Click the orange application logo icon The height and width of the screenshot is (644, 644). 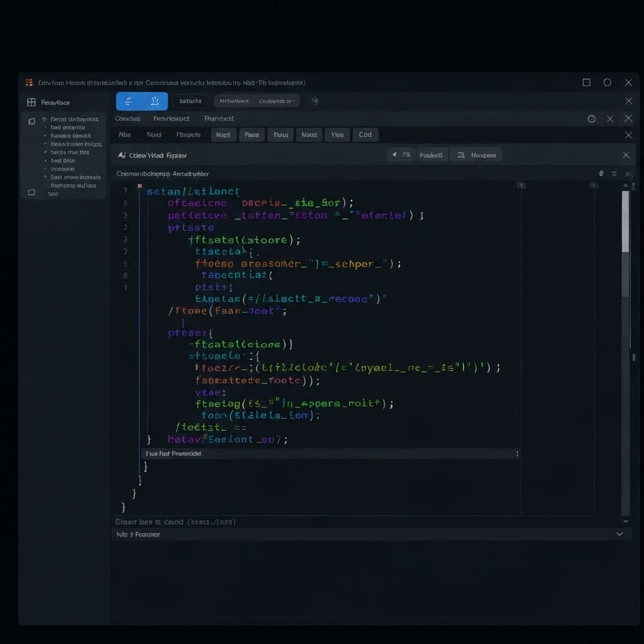28,82
